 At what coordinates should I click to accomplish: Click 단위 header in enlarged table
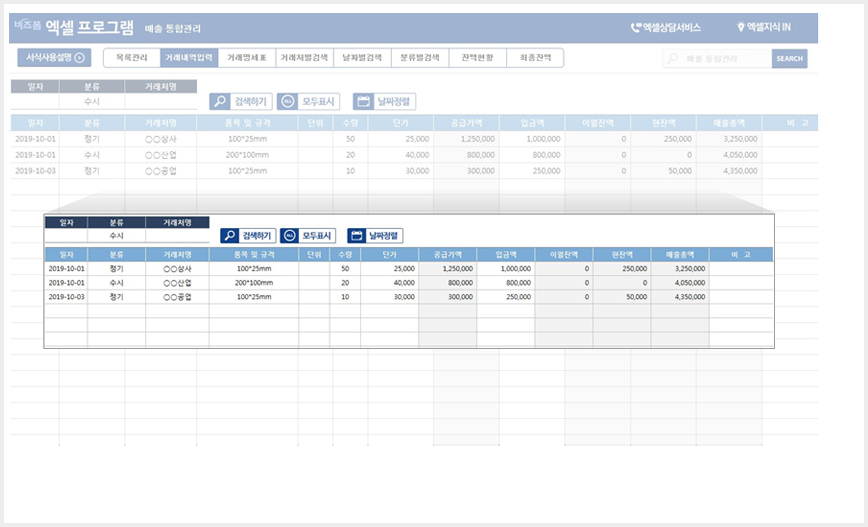(314, 255)
